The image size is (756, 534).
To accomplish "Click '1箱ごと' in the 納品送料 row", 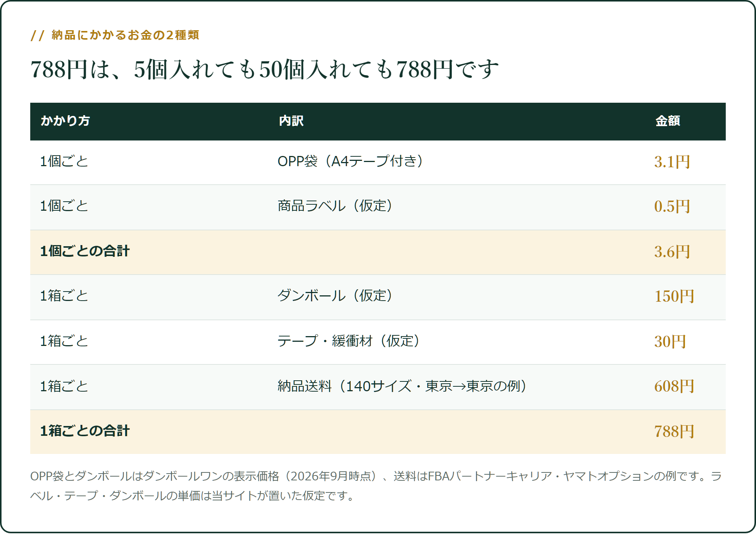I will click(64, 386).
